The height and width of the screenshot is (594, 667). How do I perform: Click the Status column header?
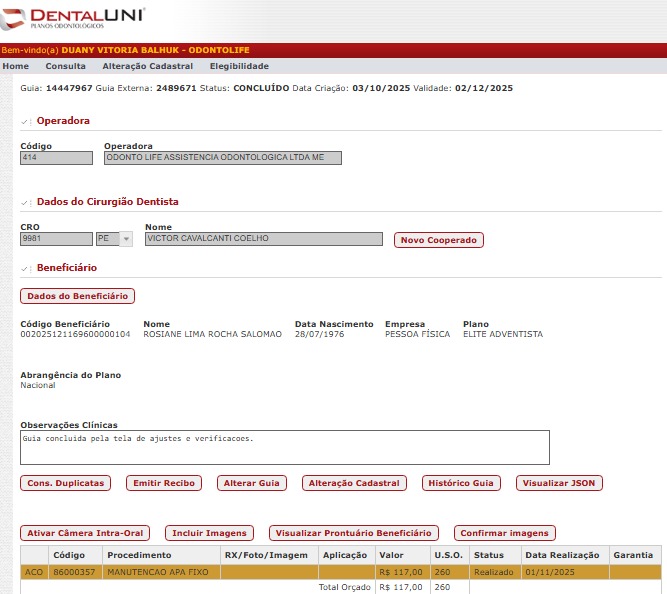[496, 555]
